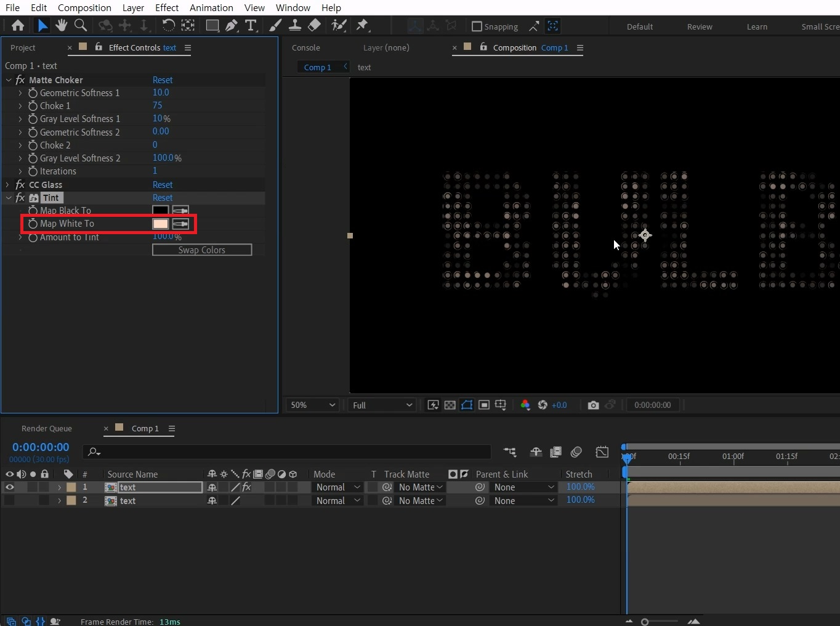Image resolution: width=840 pixels, height=626 pixels.
Task: Expand Geometric Softness 1 property
Action: pos(20,93)
